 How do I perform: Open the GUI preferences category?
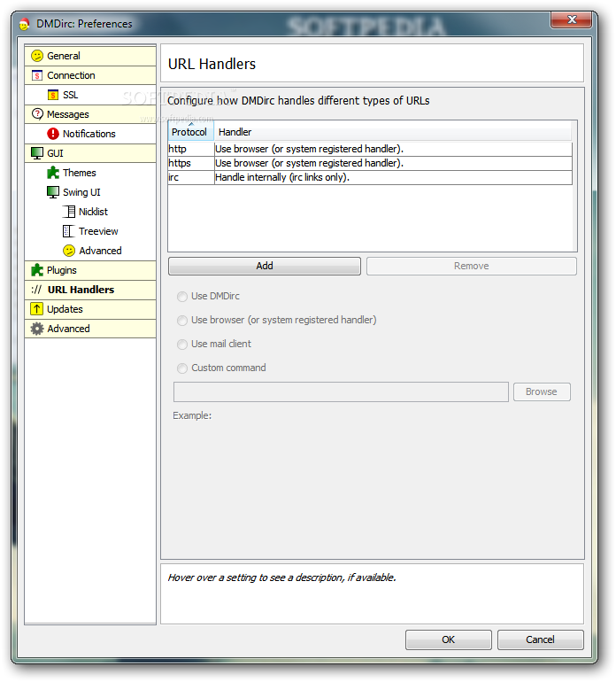90,153
